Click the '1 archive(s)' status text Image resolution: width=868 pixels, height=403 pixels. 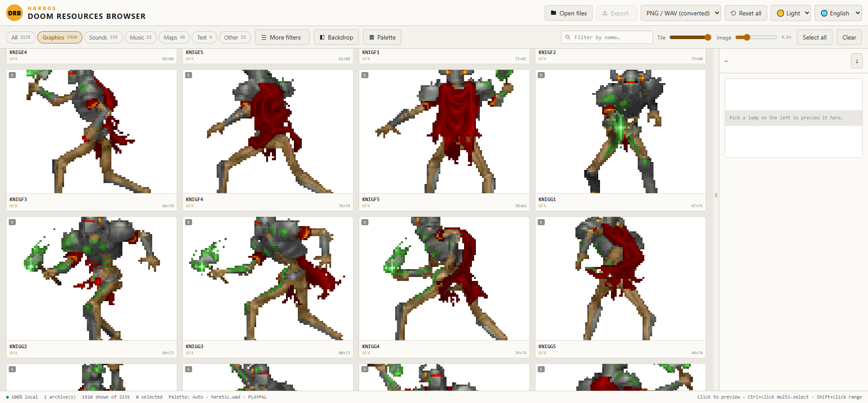click(x=60, y=397)
